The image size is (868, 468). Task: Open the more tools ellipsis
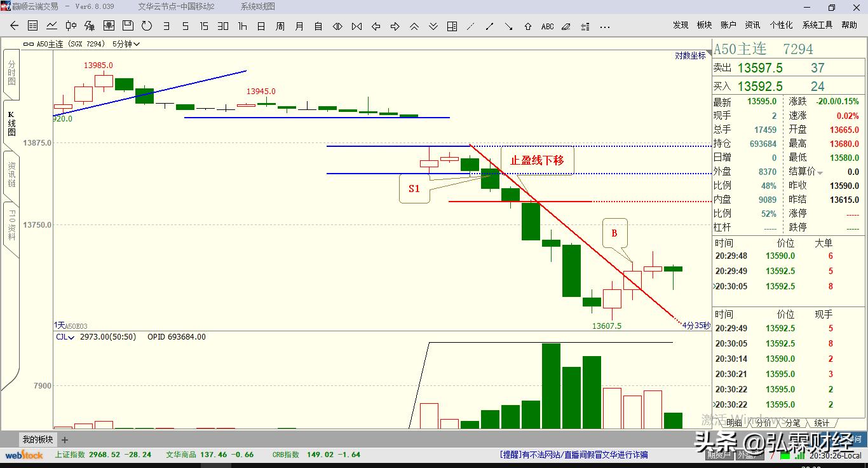pyautogui.click(x=604, y=26)
